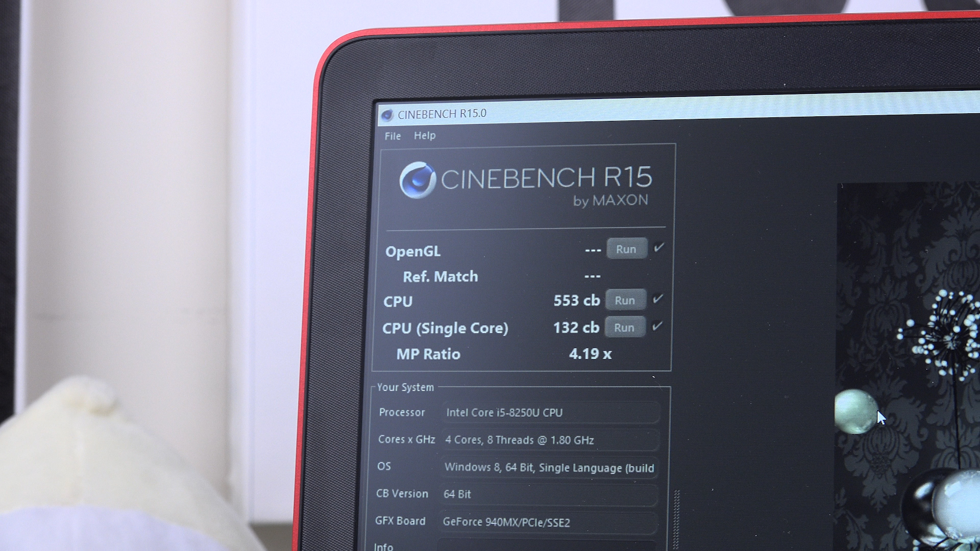Select the CB Version field 64 Bit
Viewport: 980px width, 551px height.
pyautogui.click(x=549, y=494)
